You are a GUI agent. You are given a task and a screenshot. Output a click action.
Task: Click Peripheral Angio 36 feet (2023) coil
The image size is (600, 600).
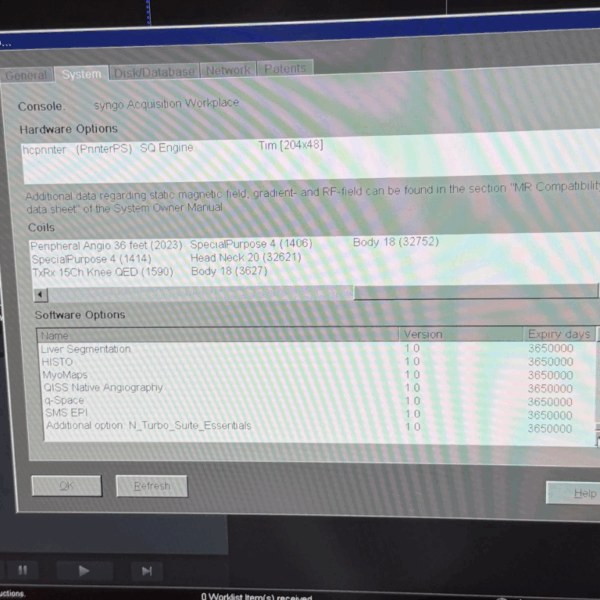pos(106,245)
